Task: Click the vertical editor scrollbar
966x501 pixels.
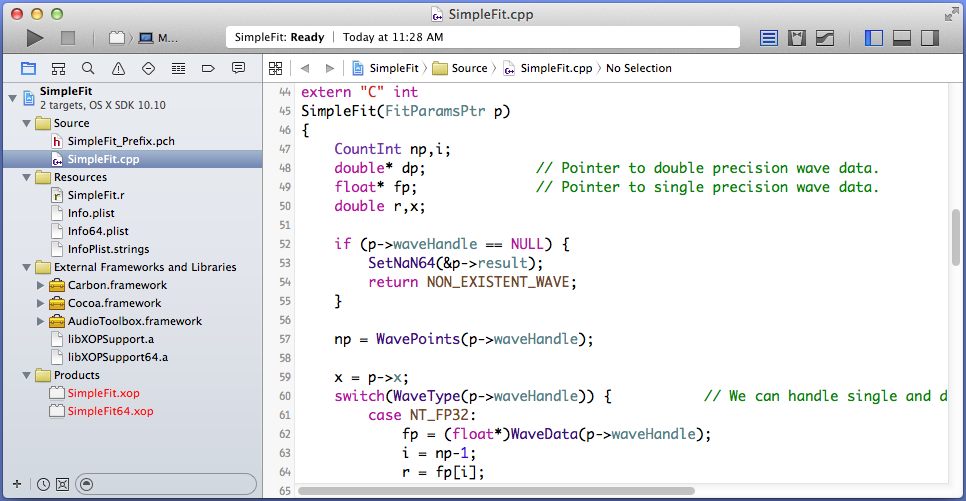Action: pyautogui.click(x=956, y=237)
